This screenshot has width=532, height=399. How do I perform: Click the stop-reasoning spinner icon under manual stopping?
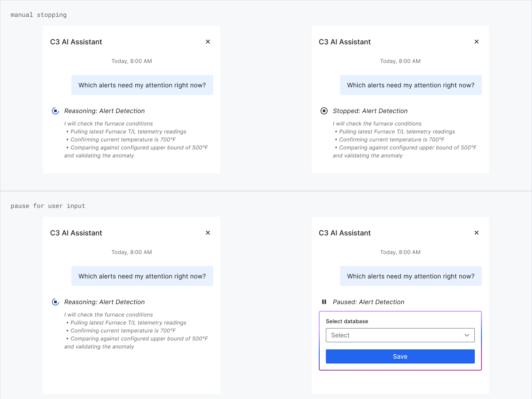click(55, 111)
